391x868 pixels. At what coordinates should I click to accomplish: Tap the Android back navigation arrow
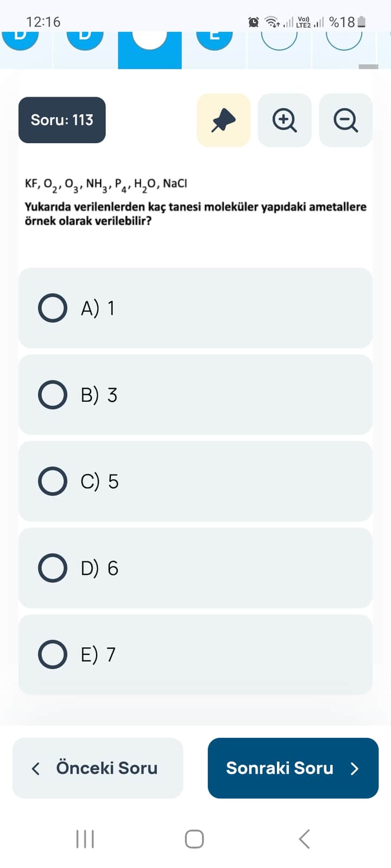[305, 839]
